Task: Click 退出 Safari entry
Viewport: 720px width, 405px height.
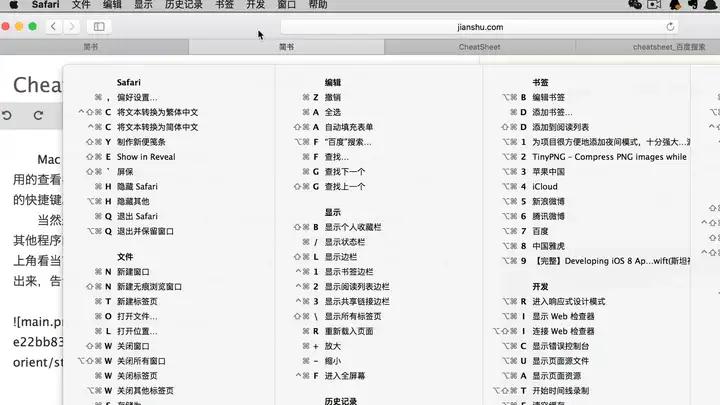Action: pyautogui.click(x=137, y=216)
